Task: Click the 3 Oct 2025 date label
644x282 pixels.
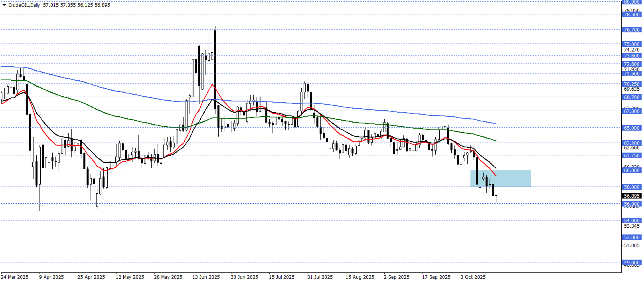Action: [473, 277]
